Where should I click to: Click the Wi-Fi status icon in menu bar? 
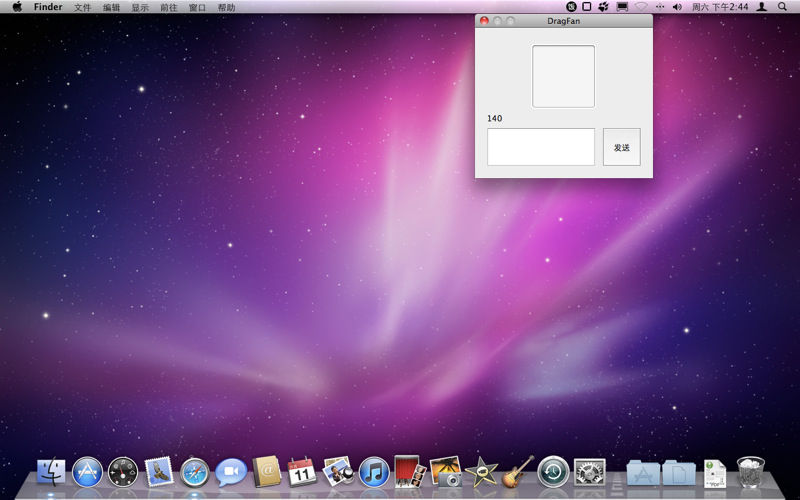641,7
